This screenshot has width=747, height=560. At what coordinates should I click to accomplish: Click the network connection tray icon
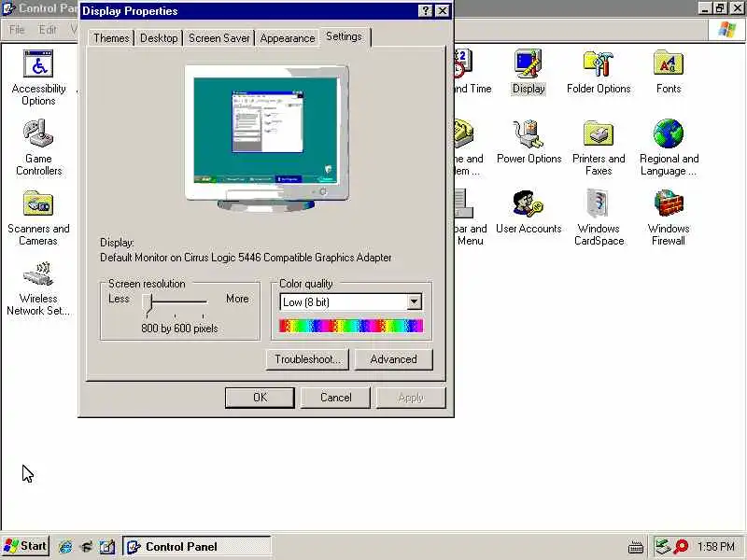coord(662,546)
